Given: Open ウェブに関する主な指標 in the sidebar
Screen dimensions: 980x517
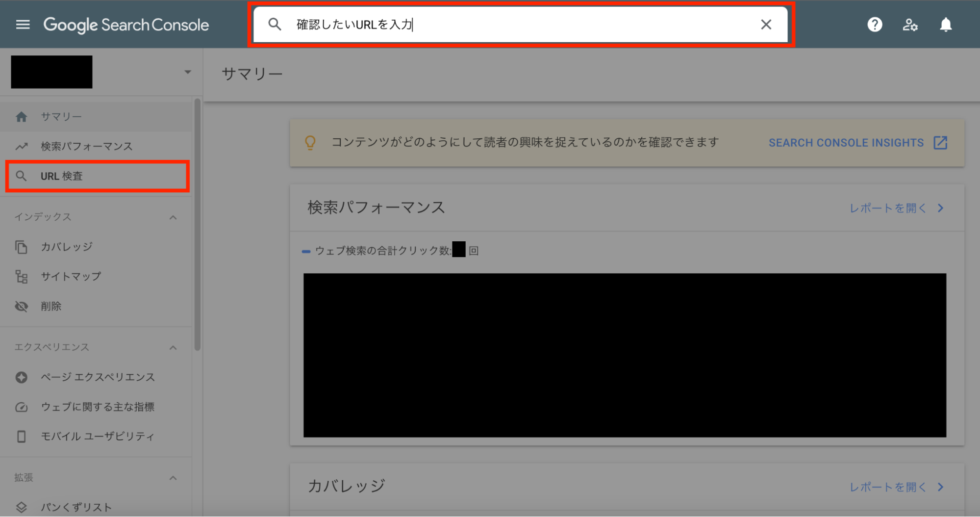Looking at the screenshot, I should pos(96,407).
